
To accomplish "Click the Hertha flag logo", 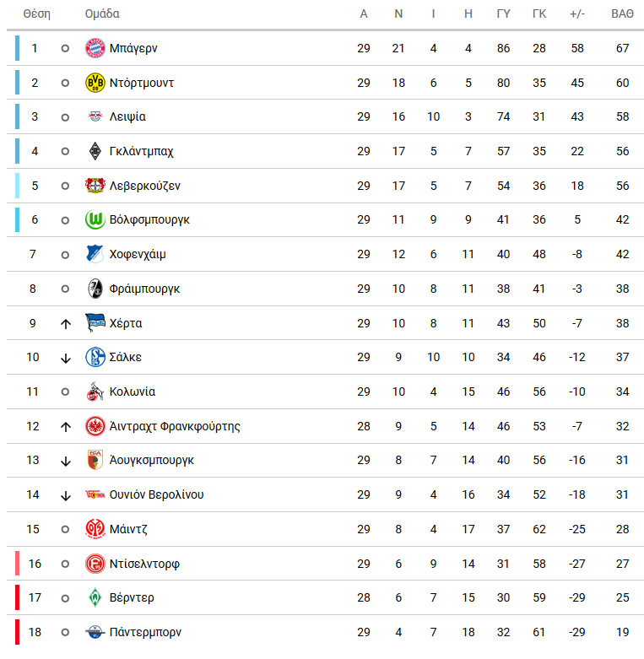I will coord(95,323).
